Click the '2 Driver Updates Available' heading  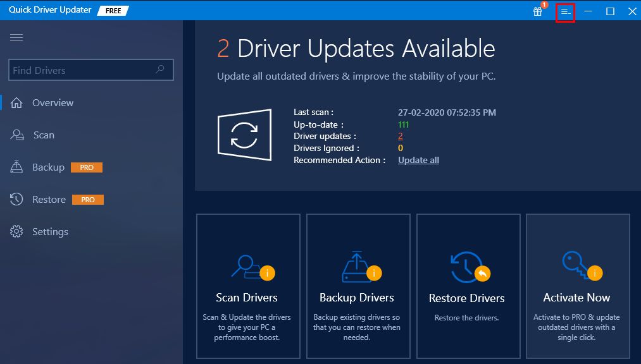point(356,49)
